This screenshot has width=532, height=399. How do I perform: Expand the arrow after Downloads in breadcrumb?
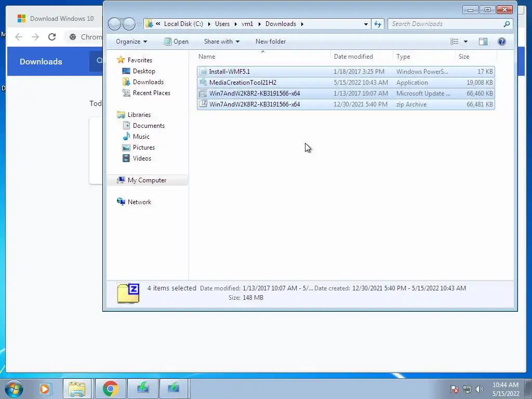click(302, 24)
